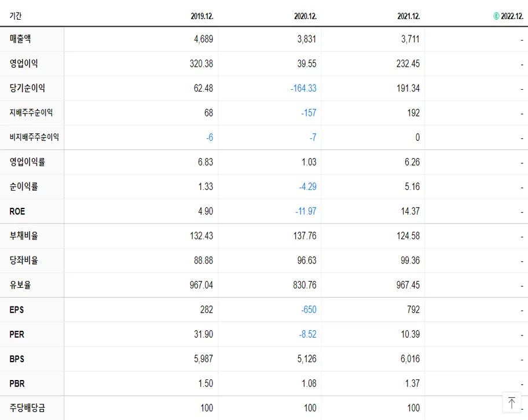This screenshot has height=420, width=528.
Task: Select 부채비율 value 137.76
Action: tap(305, 236)
